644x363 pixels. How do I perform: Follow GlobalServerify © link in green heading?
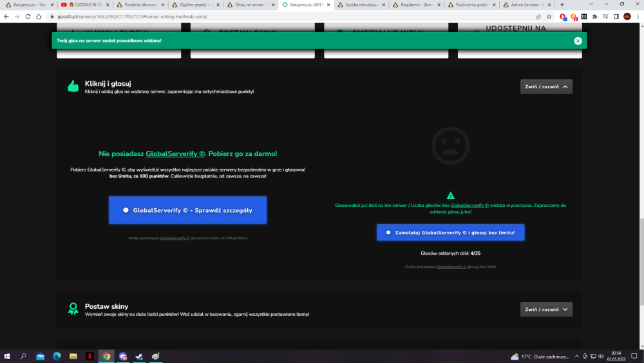click(175, 153)
